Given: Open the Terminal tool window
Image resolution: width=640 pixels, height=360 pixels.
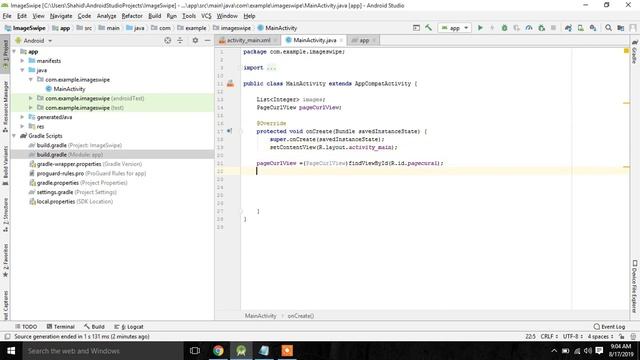Looking at the screenshot, I should tap(60, 327).
